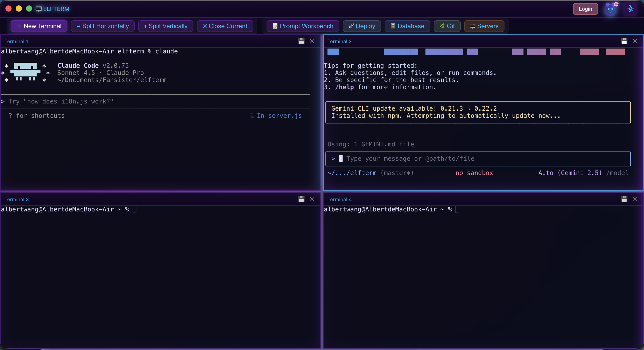Split the terminal Horizontally
This screenshot has width=644, height=350.
click(x=102, y=26)
